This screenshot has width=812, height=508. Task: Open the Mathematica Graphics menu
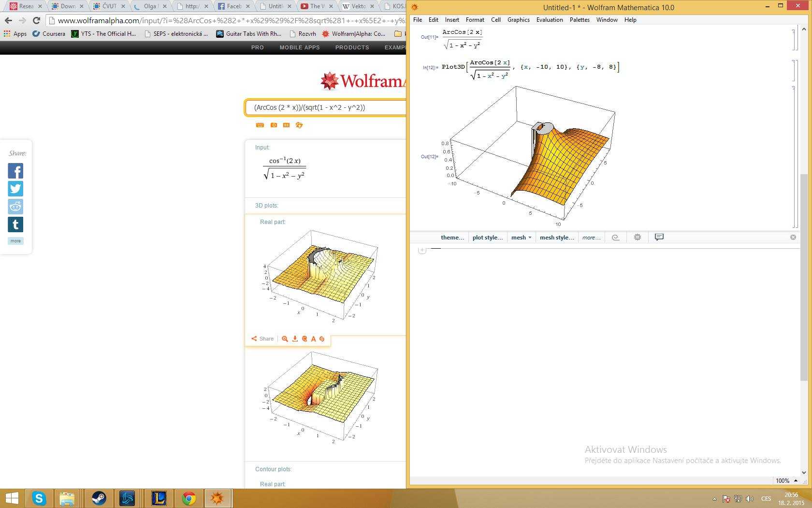point(519,20)
